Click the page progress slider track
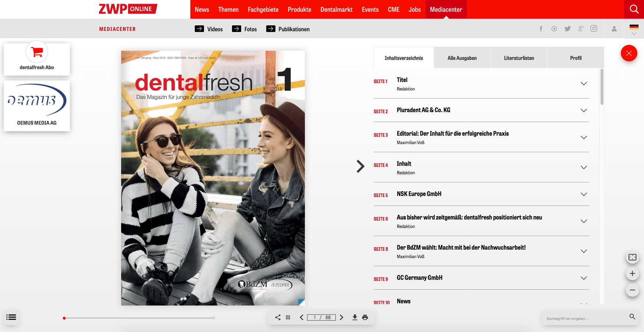 (x=139, y=318)
